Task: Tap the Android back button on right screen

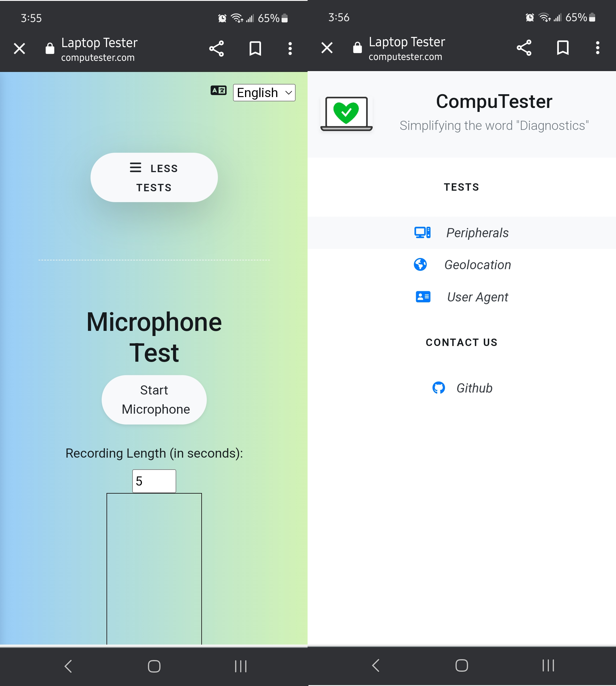Action: [x=376, y=665]
